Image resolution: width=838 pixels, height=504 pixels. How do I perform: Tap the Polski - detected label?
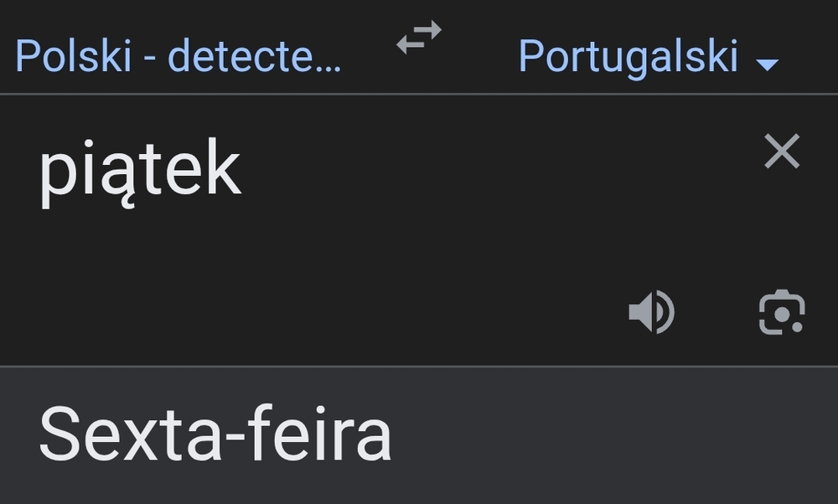coord(178,56)
